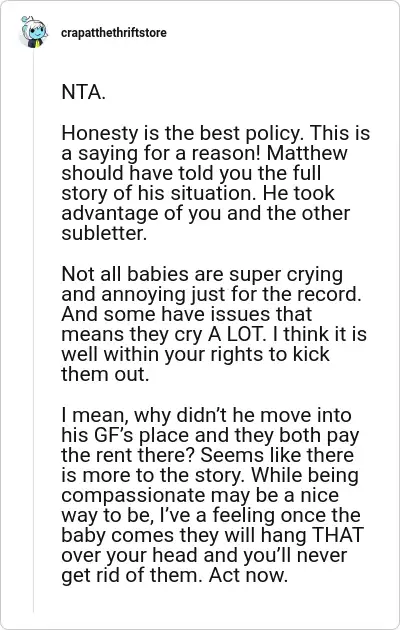Click the word "compassionate" in the final paragraph
This screenshot has height=630, width=400.
[x=133, y=495]
